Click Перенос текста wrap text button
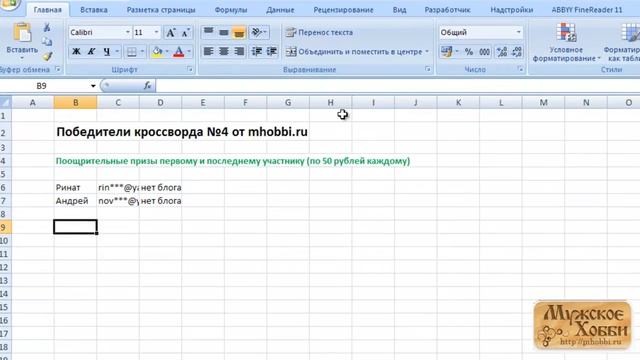 pyautogui.click(x=319, y=32)
